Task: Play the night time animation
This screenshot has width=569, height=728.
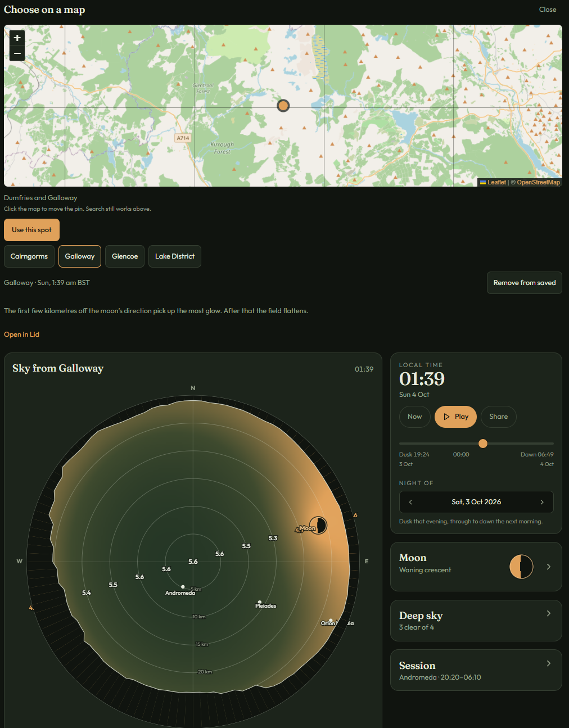Action: click(x=456, y=417)
